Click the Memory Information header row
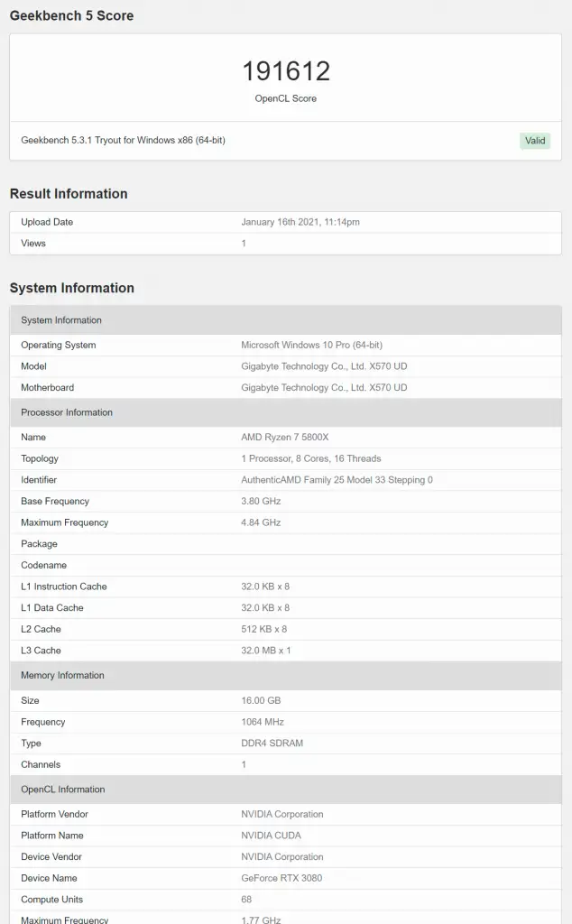The height and width of the screenshot is (924, 572). [286, 675]
